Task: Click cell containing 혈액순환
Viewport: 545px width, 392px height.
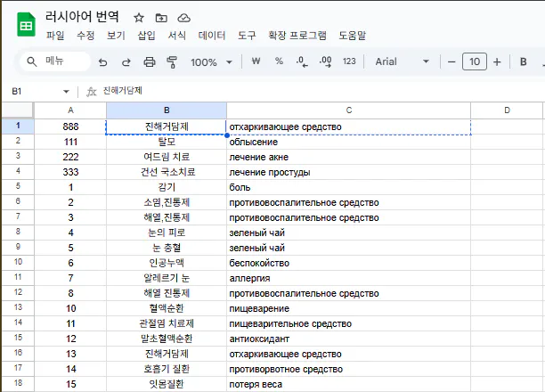Action: click(x=167, y=308)
